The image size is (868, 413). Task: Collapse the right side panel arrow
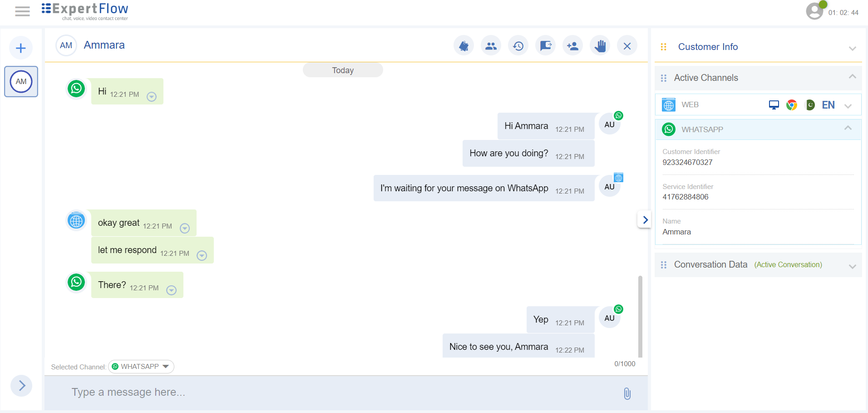pos(645,220)
